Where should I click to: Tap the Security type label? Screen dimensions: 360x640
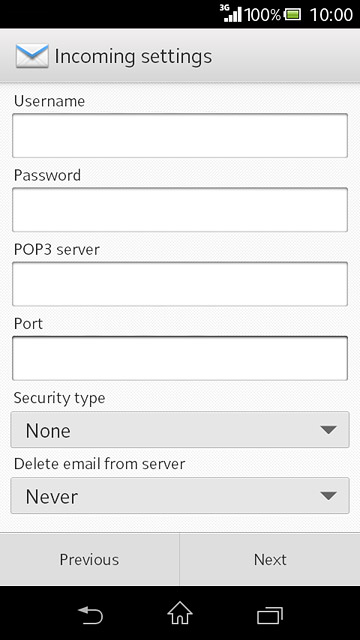[60, 398]
